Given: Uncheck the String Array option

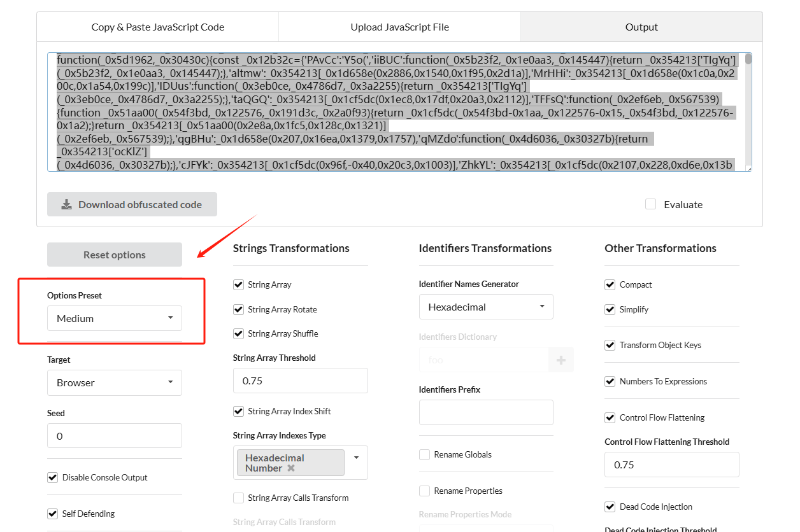Looking at the screenshot, I should (239, 284).
